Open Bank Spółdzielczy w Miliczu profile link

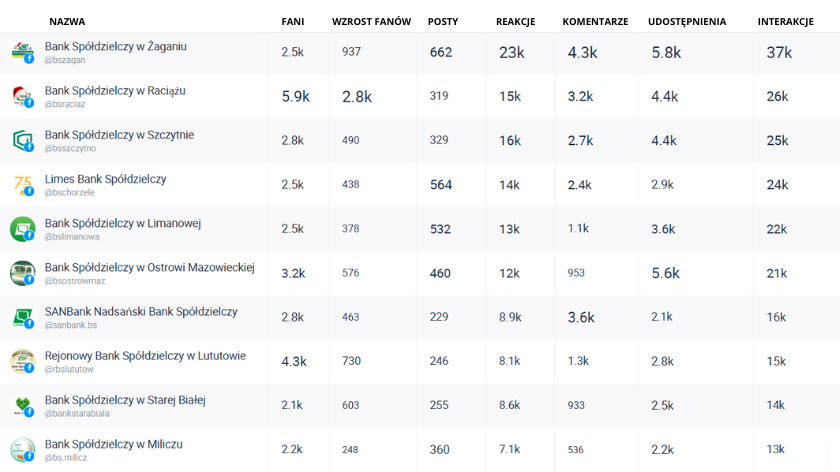(x=114, y=444)
